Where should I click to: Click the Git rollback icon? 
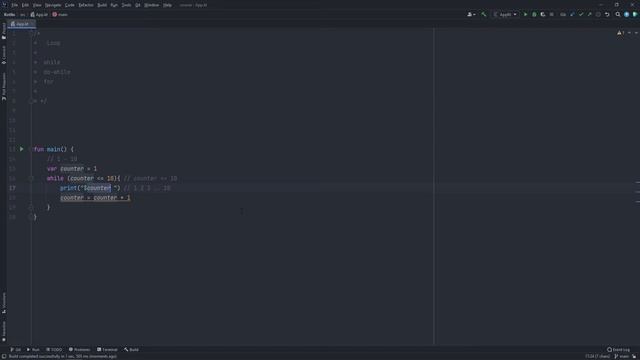pyautogui.click(x=607, y=15)
